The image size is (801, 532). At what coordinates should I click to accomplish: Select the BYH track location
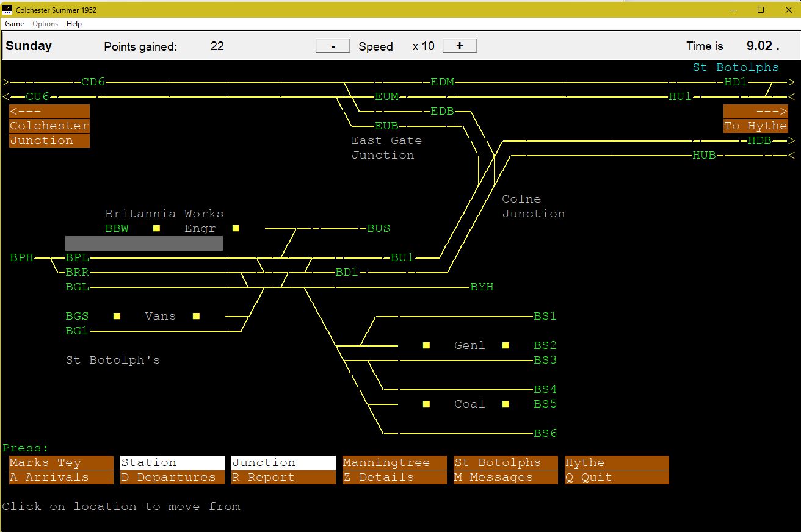[x=482, y=287]
